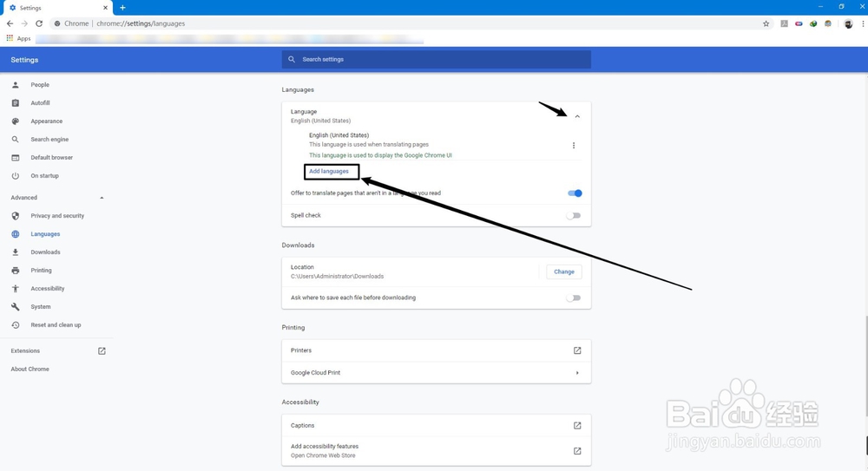Click the Reset and clean up icon
868x471 pixels.
16,325
